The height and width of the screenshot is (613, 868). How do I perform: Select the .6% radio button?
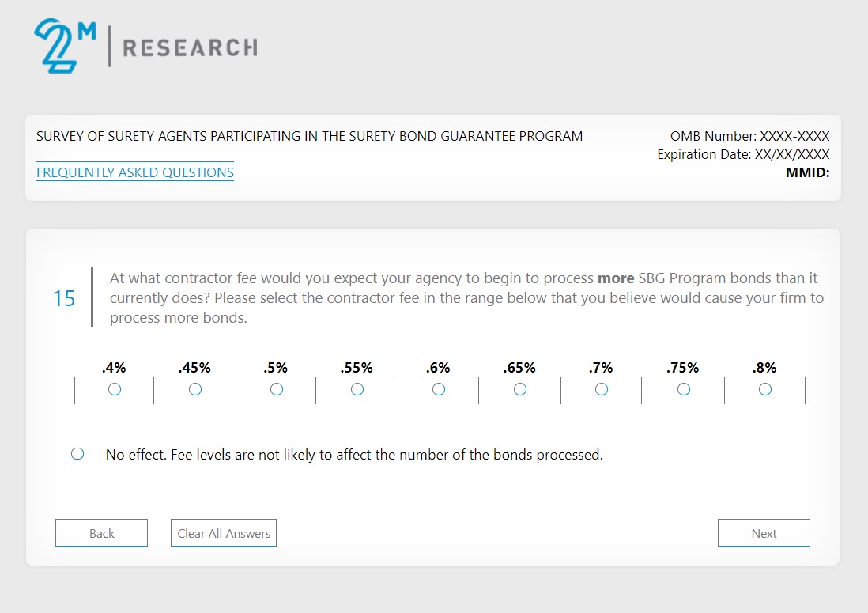coord(439,389)
